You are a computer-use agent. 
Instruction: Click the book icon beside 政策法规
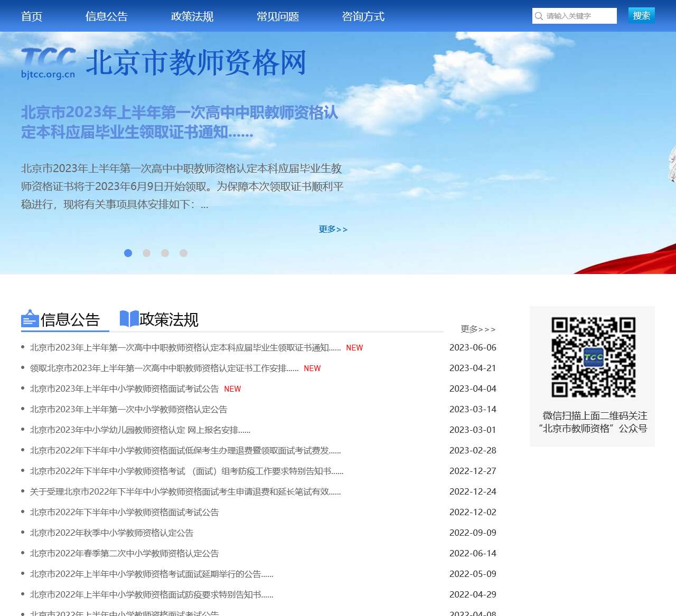(x=128, y=318)
